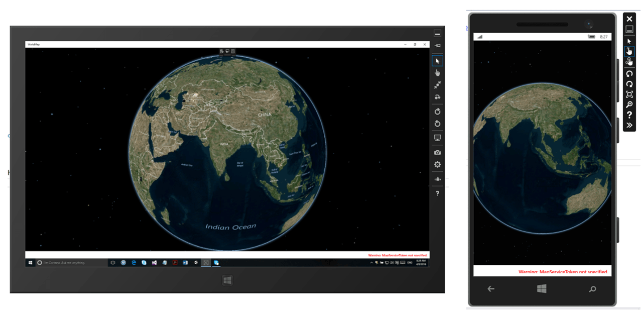Launch Microsoft Edge from the taskbar
This screenshot has width=644, height=316.
point(134,262)
